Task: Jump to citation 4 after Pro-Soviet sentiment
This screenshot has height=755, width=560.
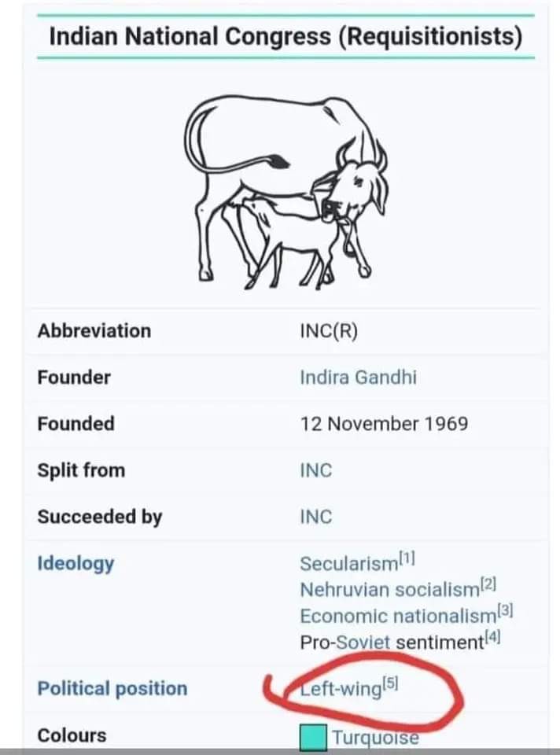Action: 494,637
